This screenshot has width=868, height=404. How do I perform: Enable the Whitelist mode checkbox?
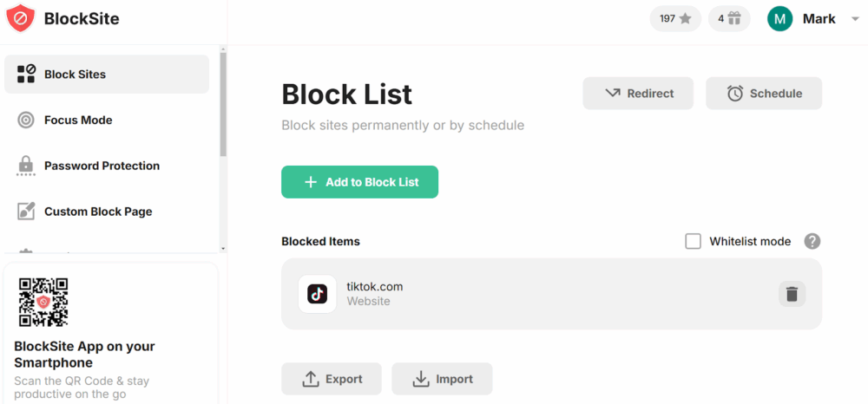tap(693, 241)
